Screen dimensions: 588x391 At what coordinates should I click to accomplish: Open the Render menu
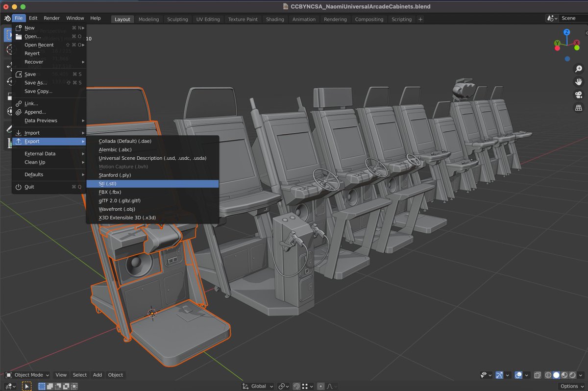(x=51, y=18)
